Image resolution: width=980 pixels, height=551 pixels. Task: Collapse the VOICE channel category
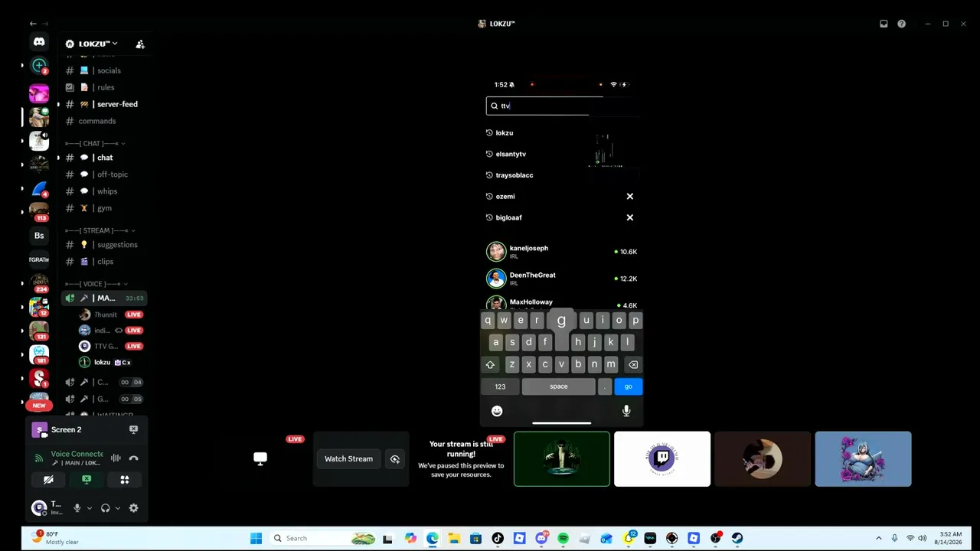pyautogui.click(x=96, y=284)
